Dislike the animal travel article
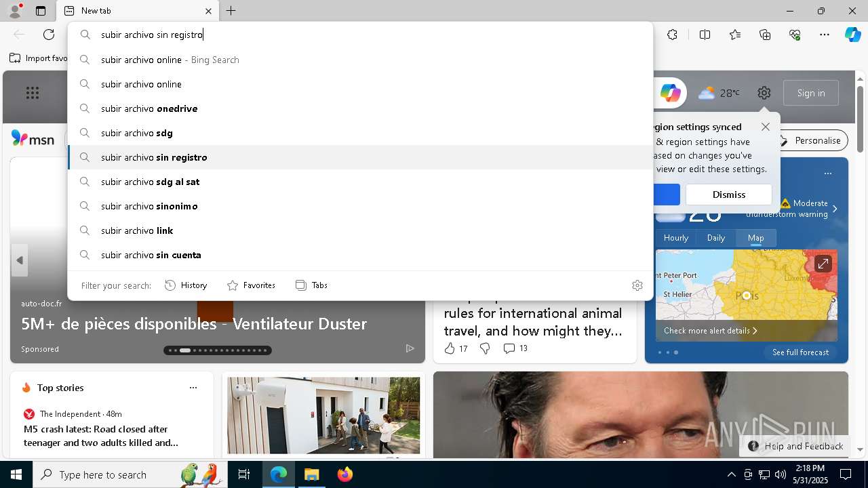The image size is (868, 488). (485, 348)
